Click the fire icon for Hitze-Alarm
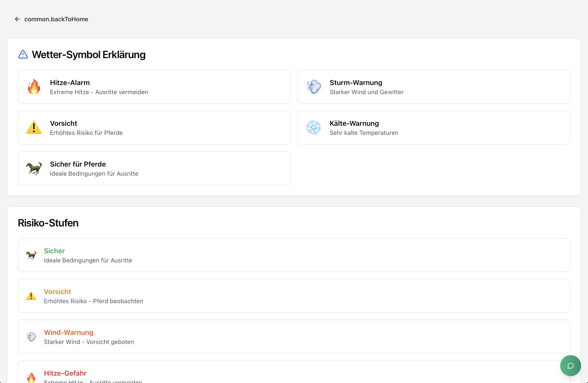This screenshot has width=588, height=383. pos(34,87)
